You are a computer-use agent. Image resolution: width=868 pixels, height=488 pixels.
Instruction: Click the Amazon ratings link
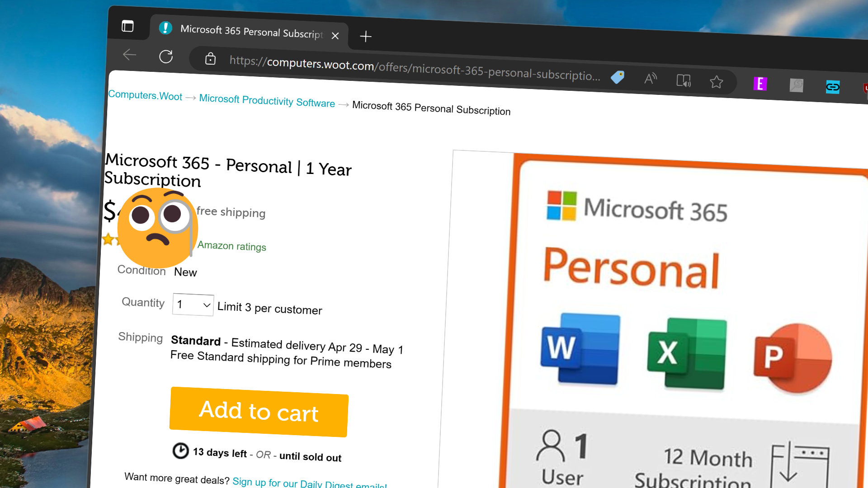pyautogui.click(x=231, y=246)
